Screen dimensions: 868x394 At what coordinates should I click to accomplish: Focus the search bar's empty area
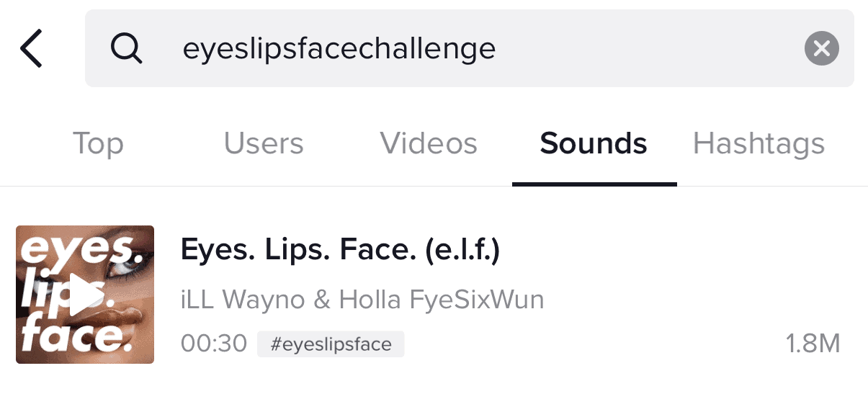[648, 49]
